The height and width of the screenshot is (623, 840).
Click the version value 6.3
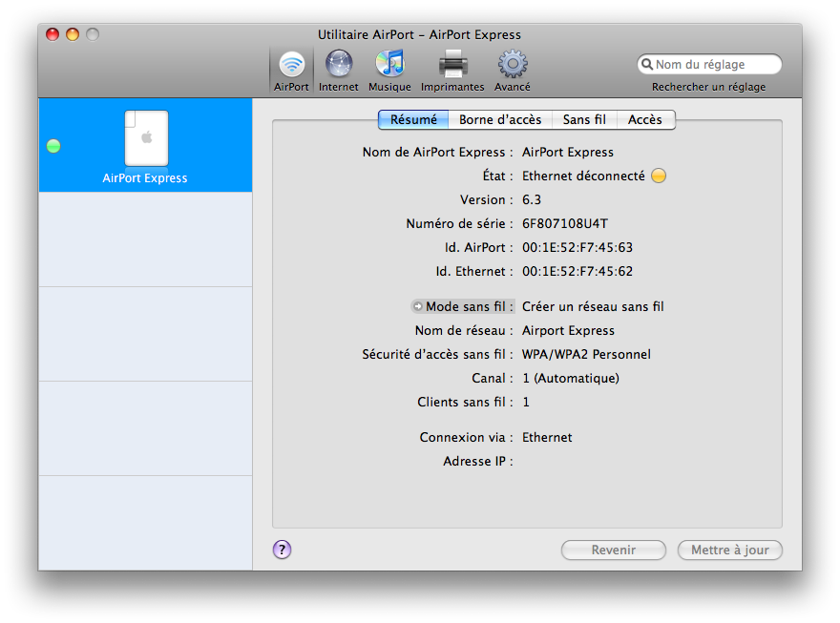[x=532, y=199]
